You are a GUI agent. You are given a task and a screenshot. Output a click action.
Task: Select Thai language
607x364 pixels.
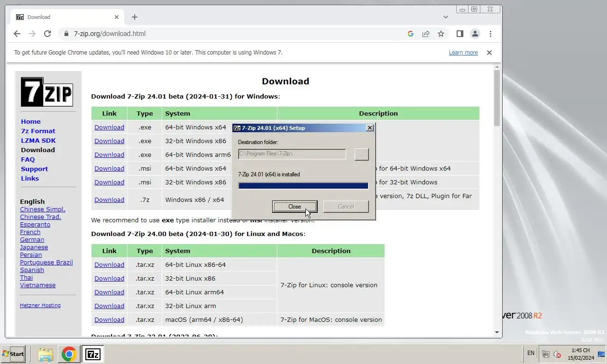coord(26,278)
